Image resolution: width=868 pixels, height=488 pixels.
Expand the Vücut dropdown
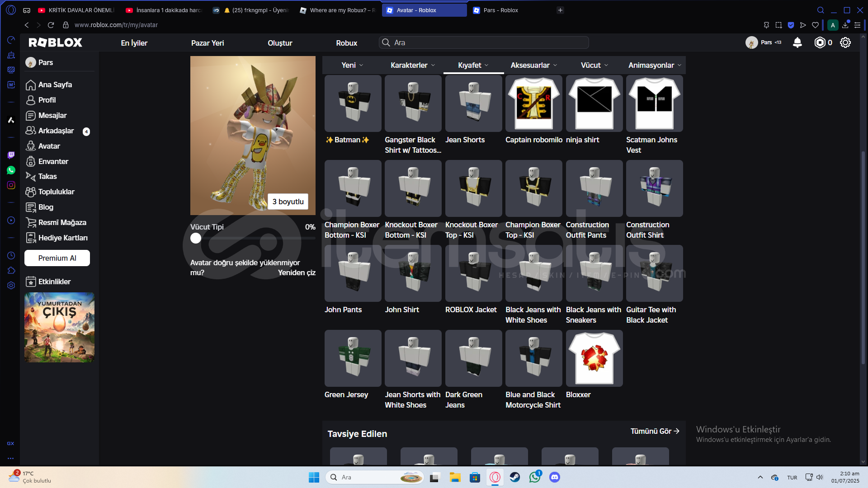[x=594, y=65]
